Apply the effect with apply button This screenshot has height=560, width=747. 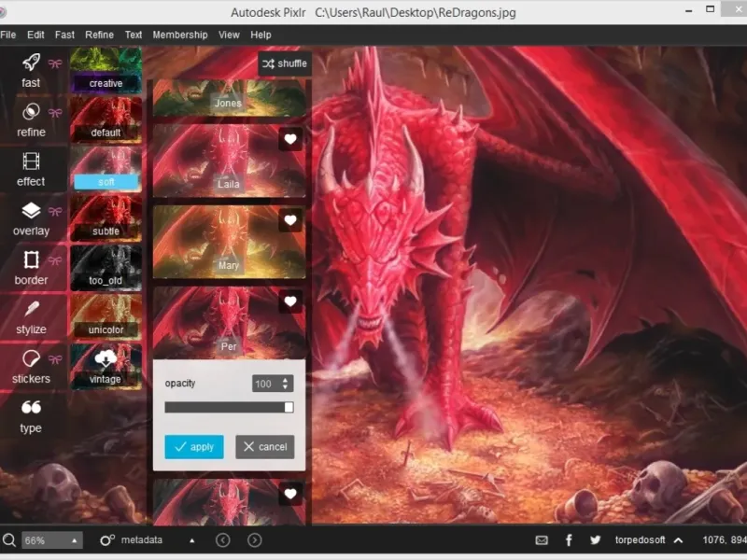click(194, 447)
